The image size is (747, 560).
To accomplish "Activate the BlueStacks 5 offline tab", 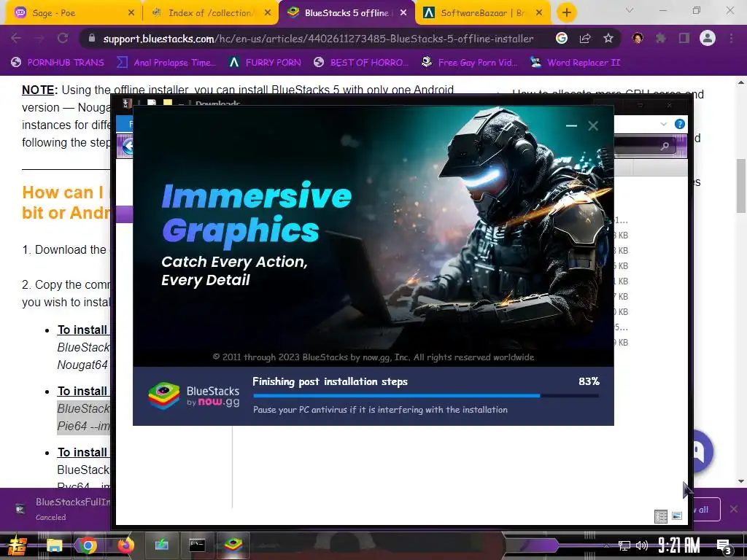I will 347,13.
